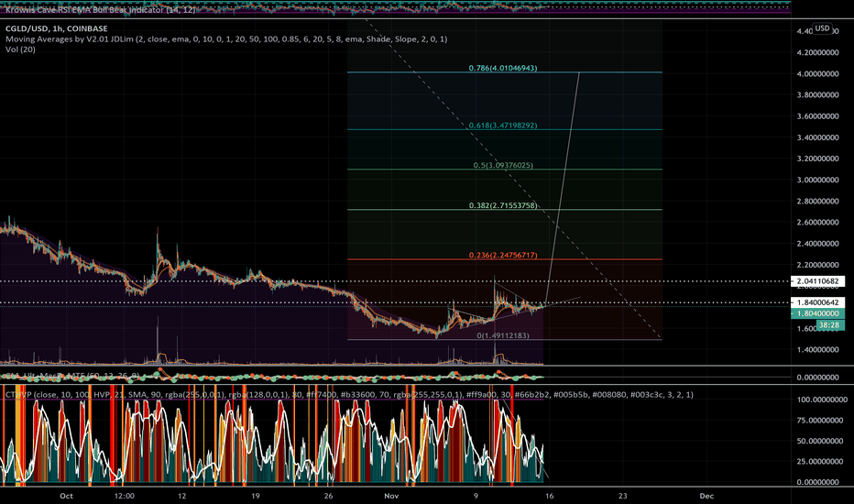This screenshot has height=504, width=854.
Task: Click the CTHVP indicator legend text
Action: point(349,394)
